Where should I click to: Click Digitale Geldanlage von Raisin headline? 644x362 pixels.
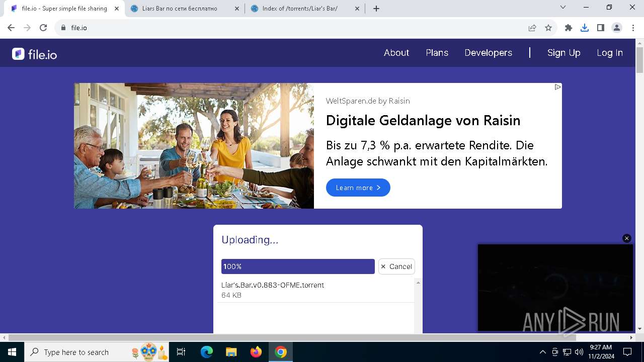pos(423,121)
